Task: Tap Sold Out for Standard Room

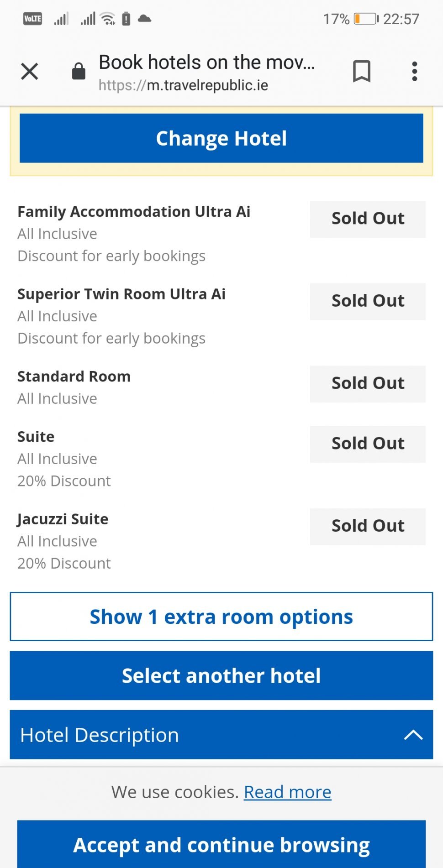Action: (x=368, y=383)
